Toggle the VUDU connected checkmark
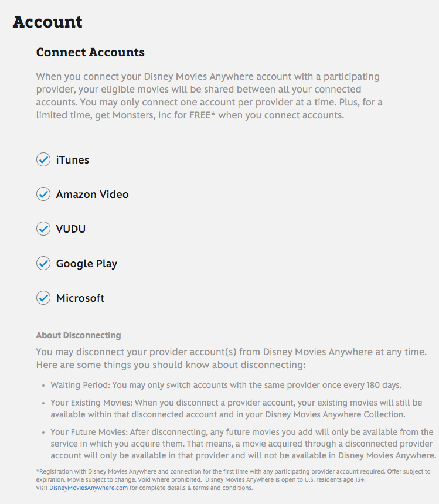 [43, 229]
